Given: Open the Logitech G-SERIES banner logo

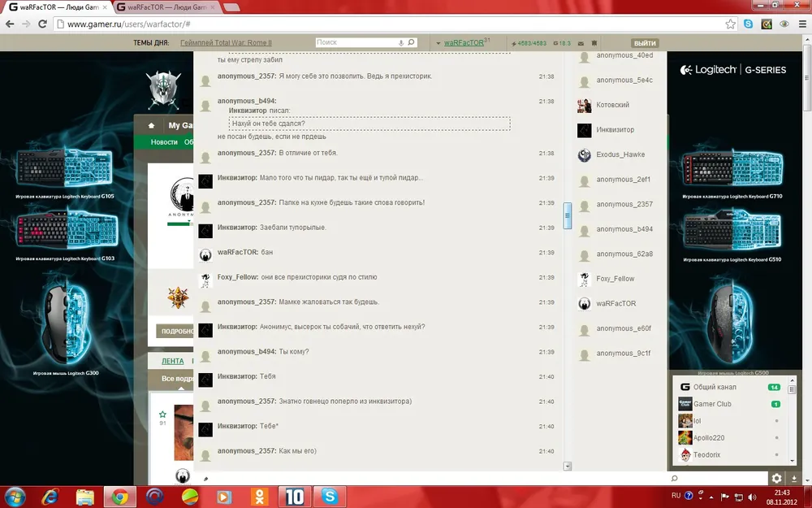Looking at the screenshot, I should tap(733, 70).
